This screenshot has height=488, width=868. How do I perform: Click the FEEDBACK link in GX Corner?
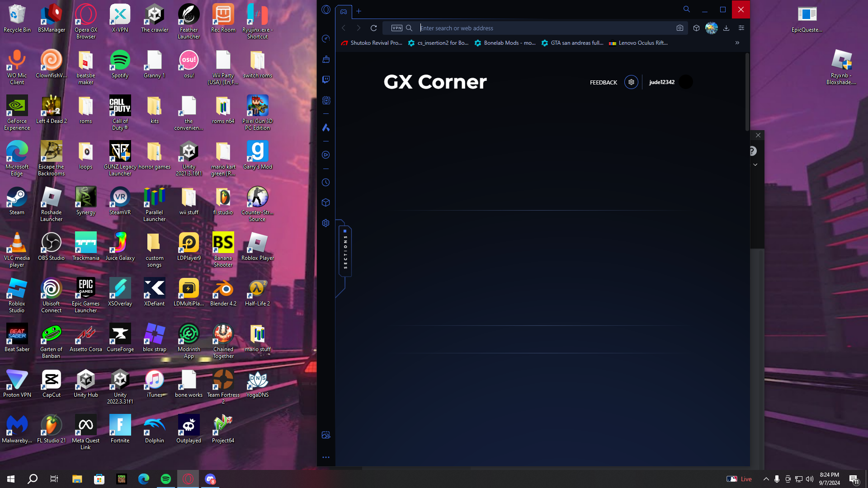click(x=603, y=82)
